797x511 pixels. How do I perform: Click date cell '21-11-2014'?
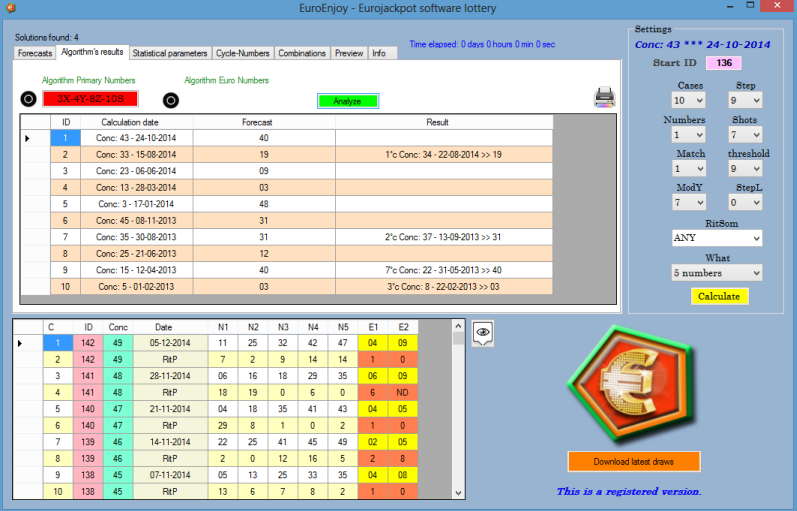[170, 409]
